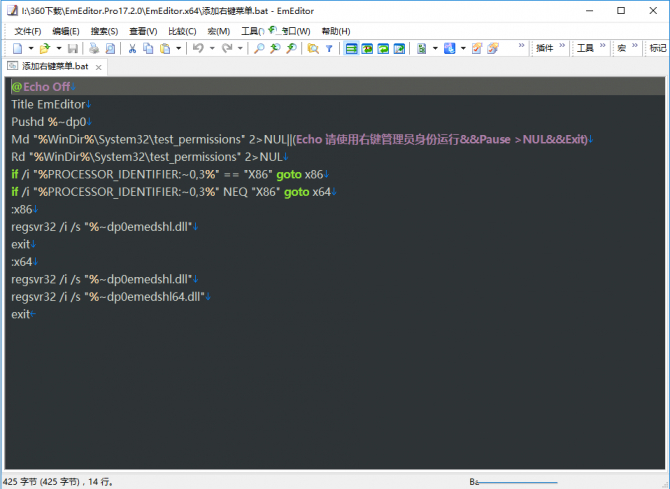Click the blue Filter funnel icon
The width and height of the screenshot is (670, 489).
pyautogui.click(x=329, y=49)
